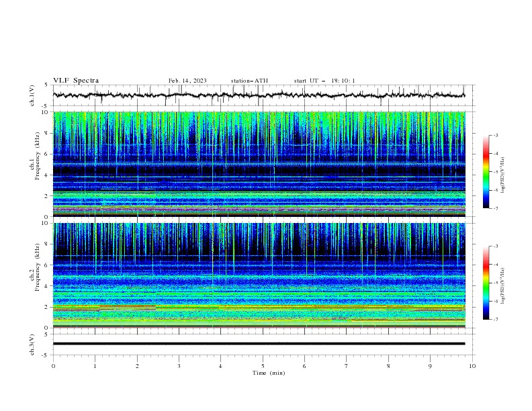
Task: Click the "station=ATH" header label
Action: [x=249, y=81]
